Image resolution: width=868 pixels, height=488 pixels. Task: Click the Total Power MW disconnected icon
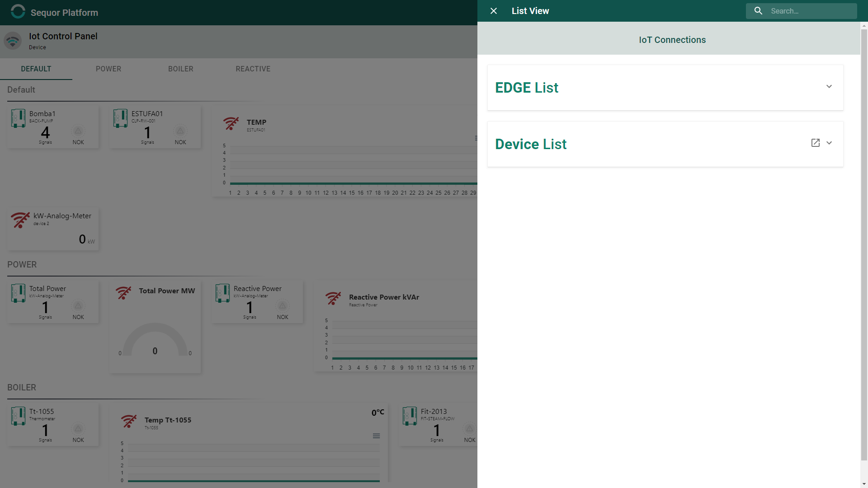click(x=123, y=293)
